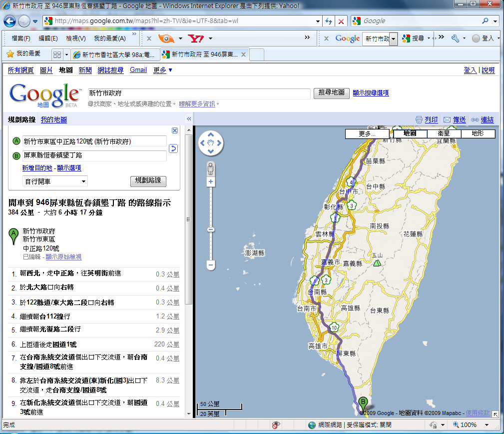Image resolution: width=504 pixels, height=434 pixels.
Task: Click the Google Maps search input box
Action: 199,93
